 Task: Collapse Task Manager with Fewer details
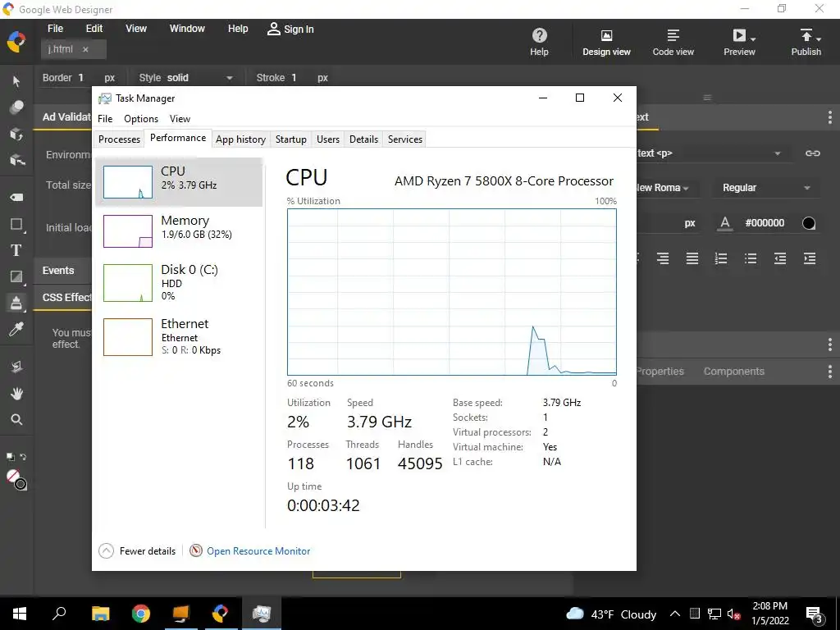(x=137, y=550)
